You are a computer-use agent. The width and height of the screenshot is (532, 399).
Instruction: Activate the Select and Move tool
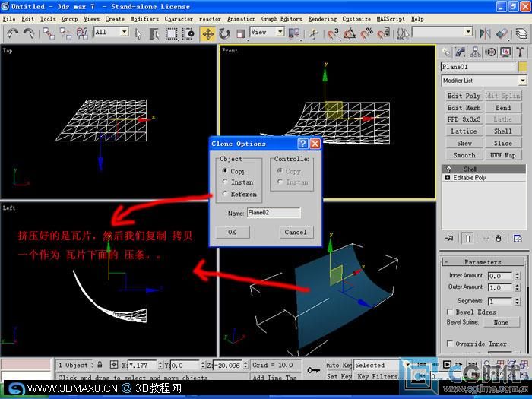[x=208, y=33]
